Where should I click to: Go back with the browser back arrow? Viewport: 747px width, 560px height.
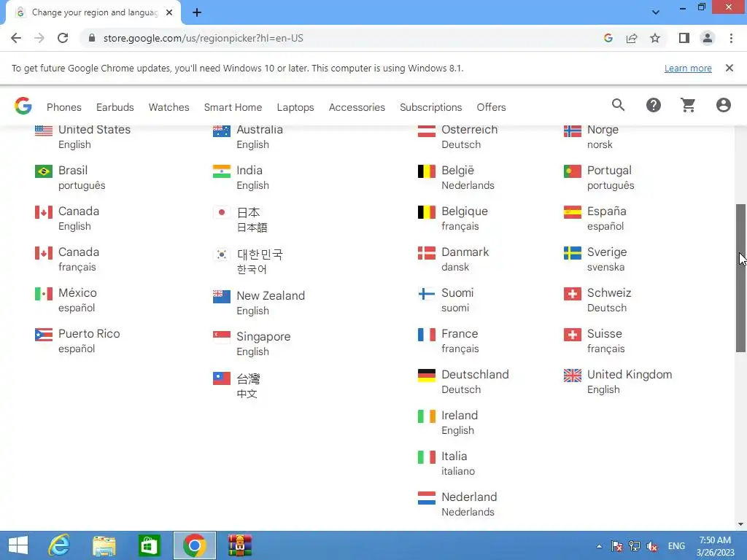16,38
